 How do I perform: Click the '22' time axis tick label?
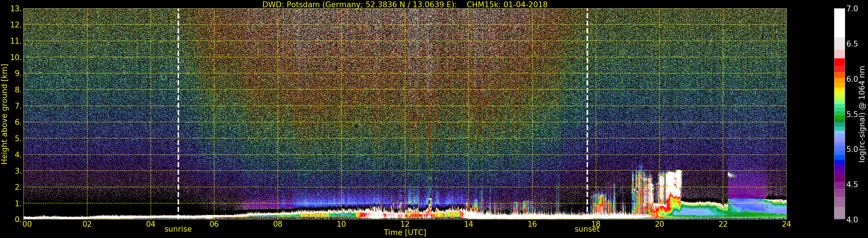pyautogui.click(x=723, y=224)
